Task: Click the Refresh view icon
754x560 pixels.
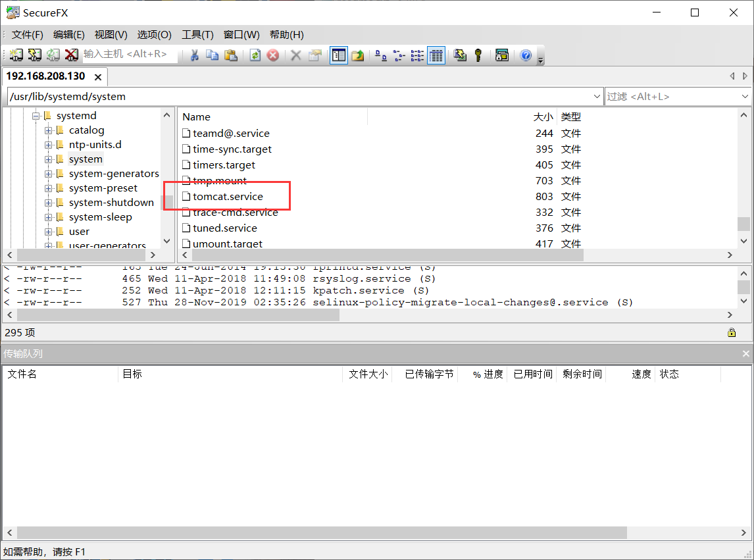Action: click(x=255, y=55)
